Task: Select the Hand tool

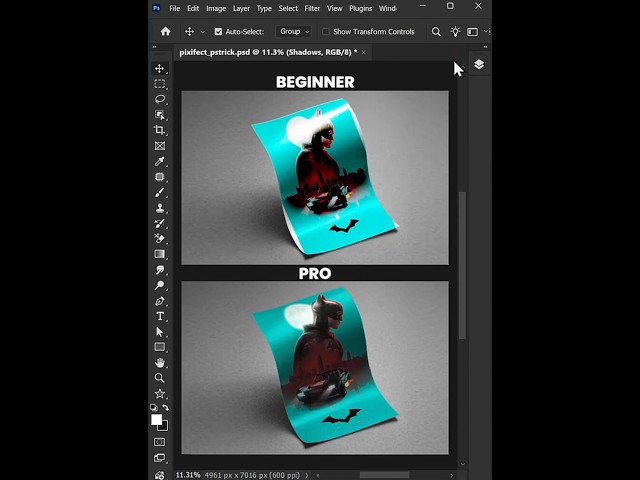Action: [160, 362]
